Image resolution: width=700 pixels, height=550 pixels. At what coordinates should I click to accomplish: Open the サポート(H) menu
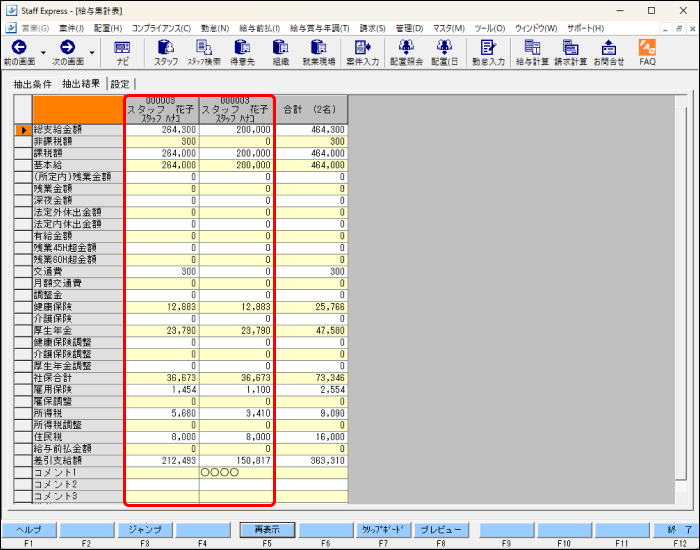585,28
